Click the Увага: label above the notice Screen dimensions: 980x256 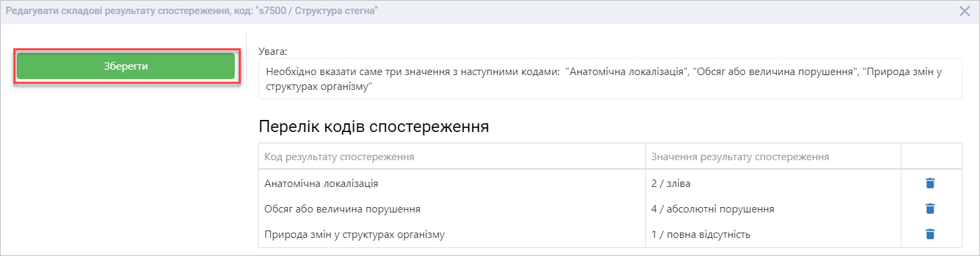click(272, 51)
